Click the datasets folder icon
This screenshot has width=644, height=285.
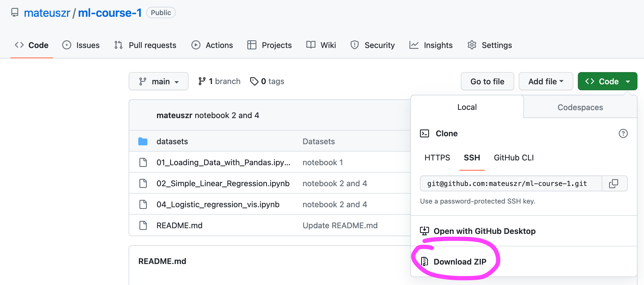[143, 141]
